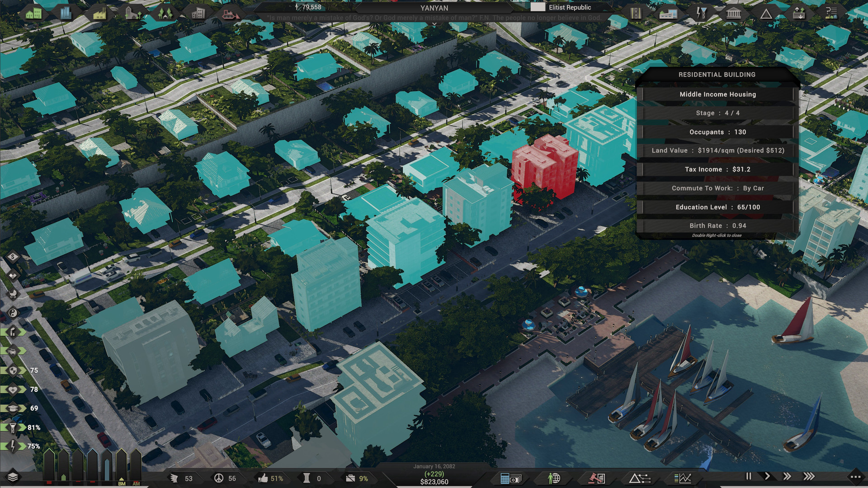Expand the three-dots more options menu
Image resolution: width=868 pixels, height=488 pixels.
pyautogui.click(x=855, y=477)
